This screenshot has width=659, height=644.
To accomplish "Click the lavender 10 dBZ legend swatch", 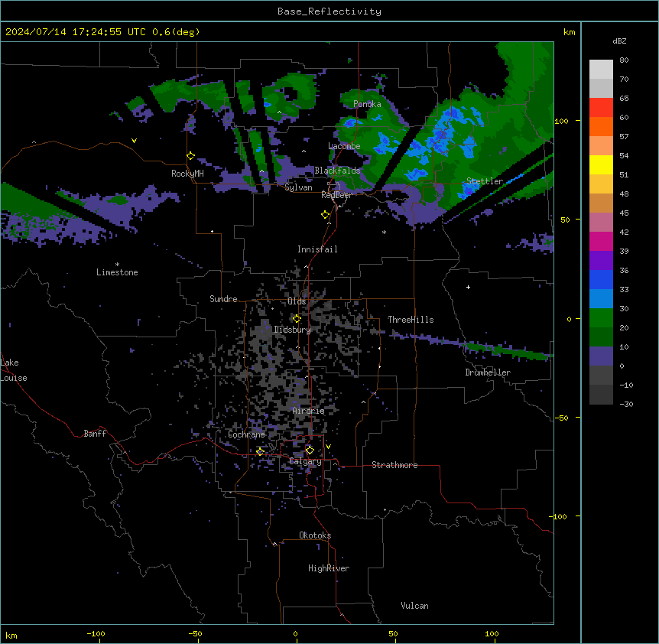I will (x=601, y=356).
